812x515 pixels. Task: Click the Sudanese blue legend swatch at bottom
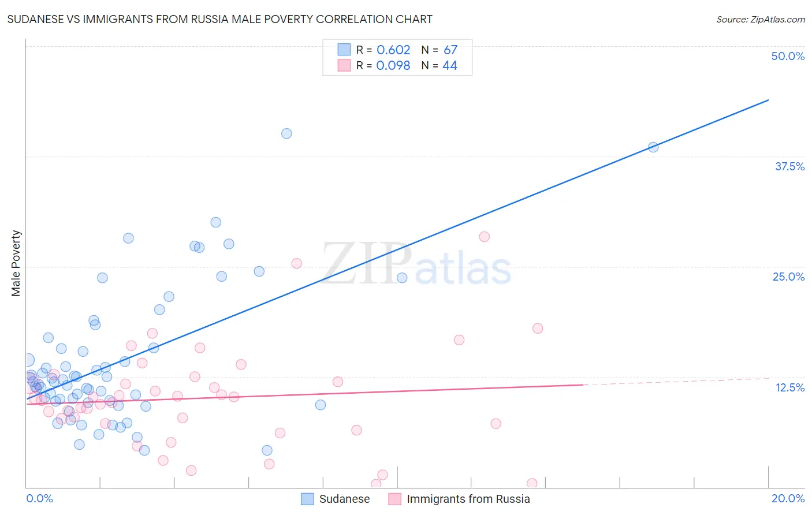tap(307, 499)
